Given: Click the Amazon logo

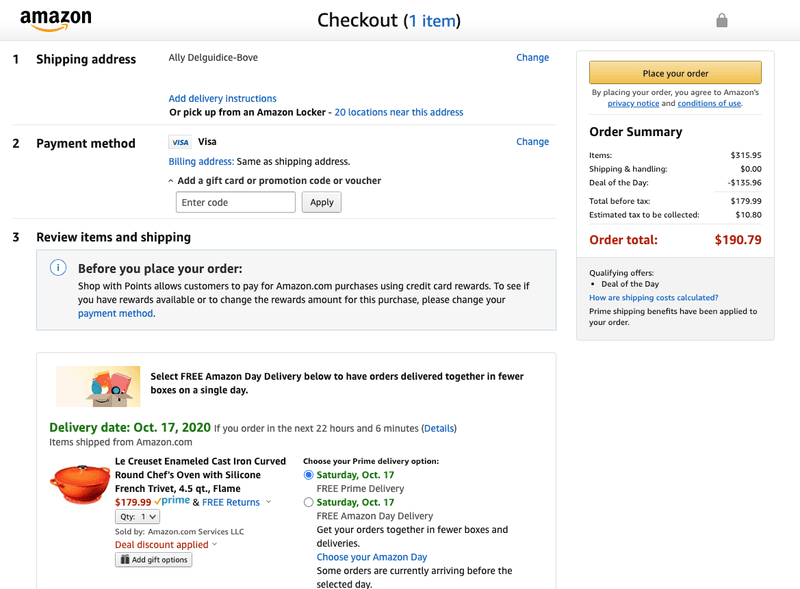Looking at the screenshot, I should pyautogui.click(x=55, y=19).
